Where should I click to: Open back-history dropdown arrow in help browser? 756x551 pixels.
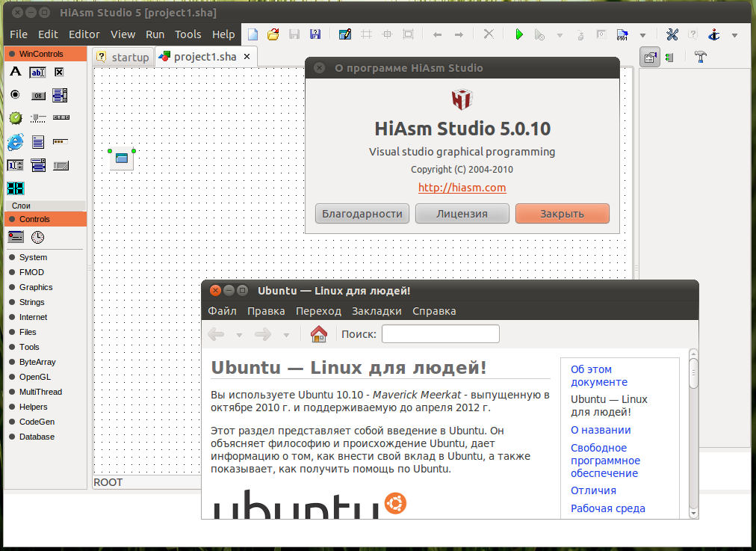pos(239,335)
